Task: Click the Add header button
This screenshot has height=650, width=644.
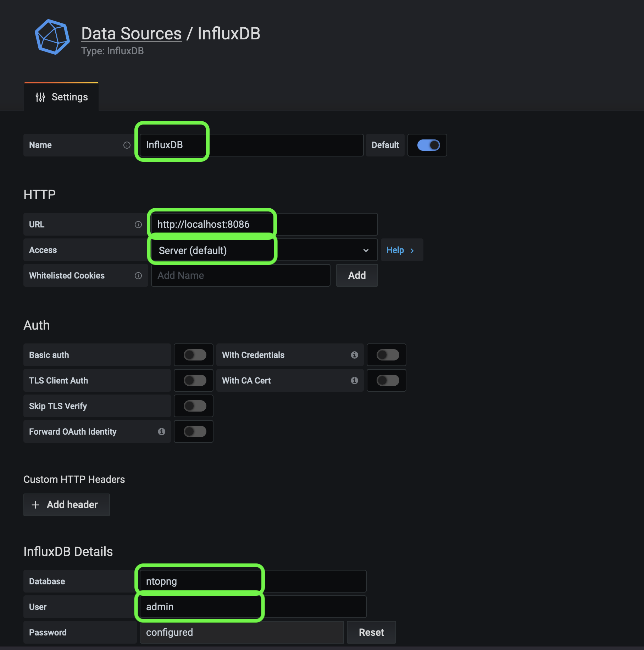Action: (67, 505)
